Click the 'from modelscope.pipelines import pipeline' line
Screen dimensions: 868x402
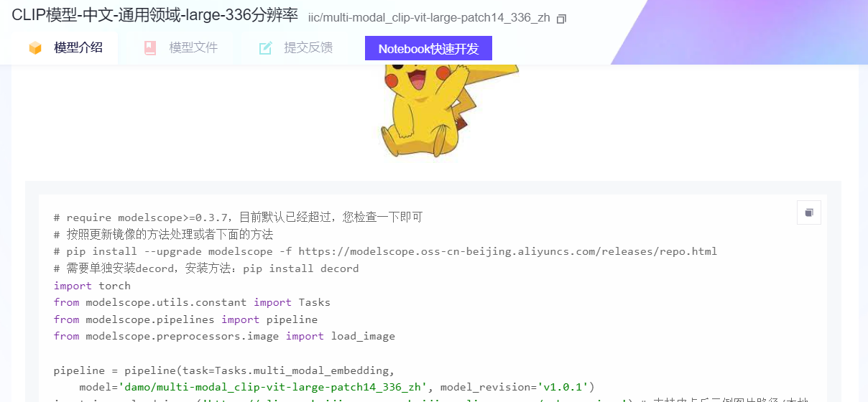(x=185, y=320)
